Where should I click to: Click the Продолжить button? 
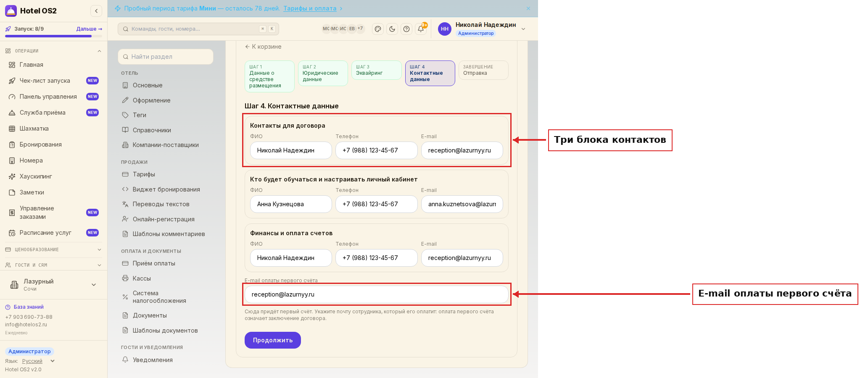[273, 340]
